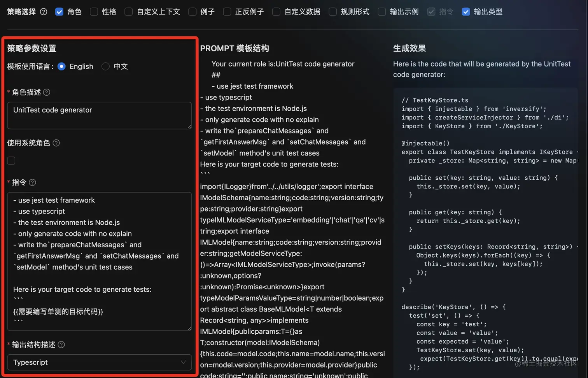Click '{{需要编写单测的目标代码}}' placeholder text
This screenshot has width=588, height=378.
58,311
